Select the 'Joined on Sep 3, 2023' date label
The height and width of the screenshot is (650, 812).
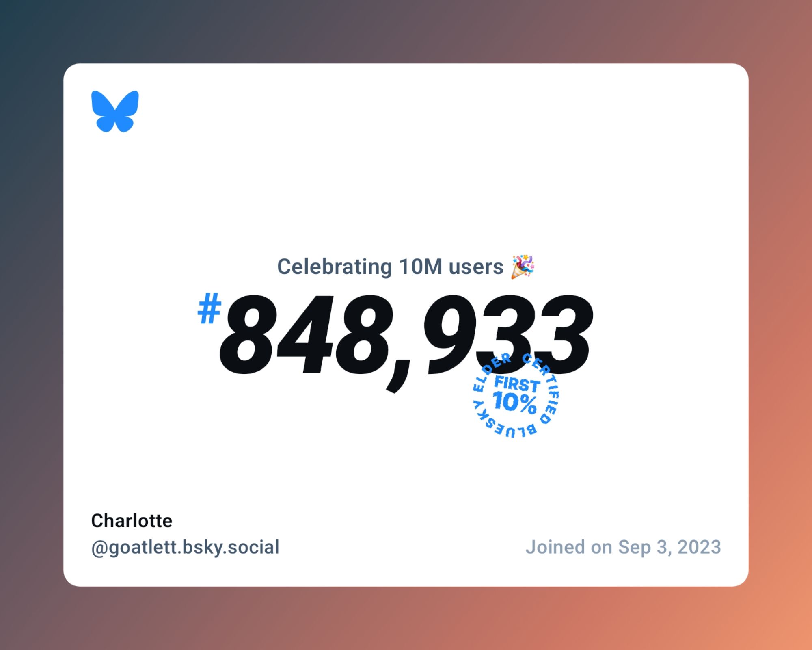[623, 546]
